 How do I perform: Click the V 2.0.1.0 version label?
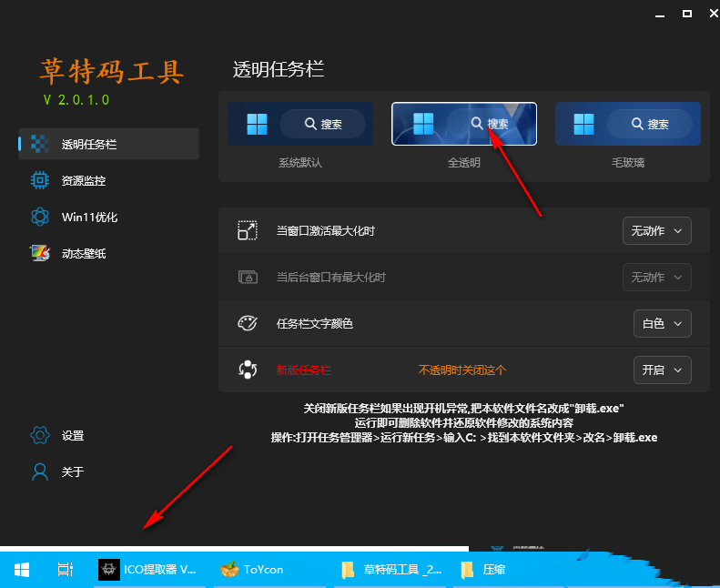[x=76, y=99]
